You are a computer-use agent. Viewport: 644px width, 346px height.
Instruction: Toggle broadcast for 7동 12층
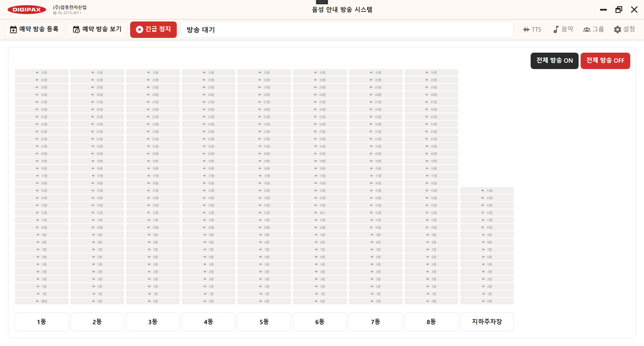pyautogui.click(x=376, y=213)
